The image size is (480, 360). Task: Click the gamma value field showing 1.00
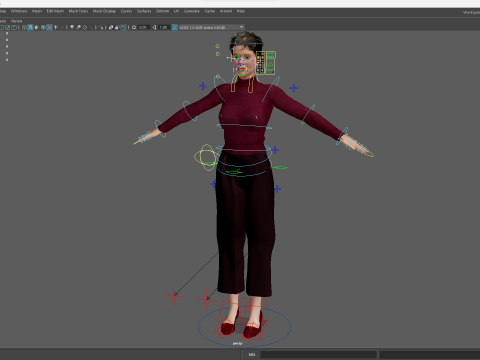tap(163, 27)
